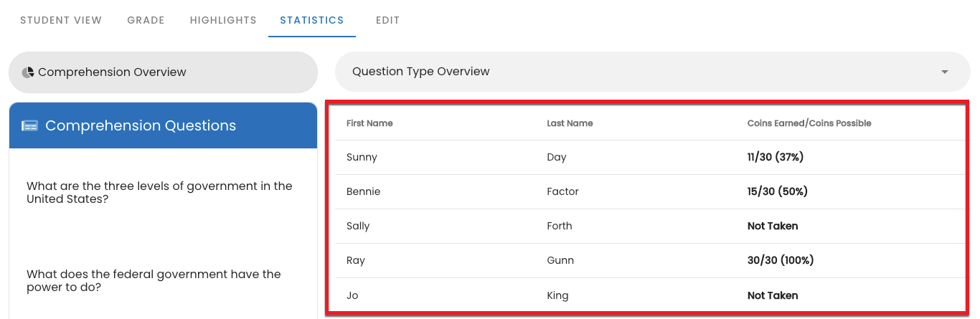Select Sally Forth's Not Taken row

pyautogui.click(x=650, y=226)
